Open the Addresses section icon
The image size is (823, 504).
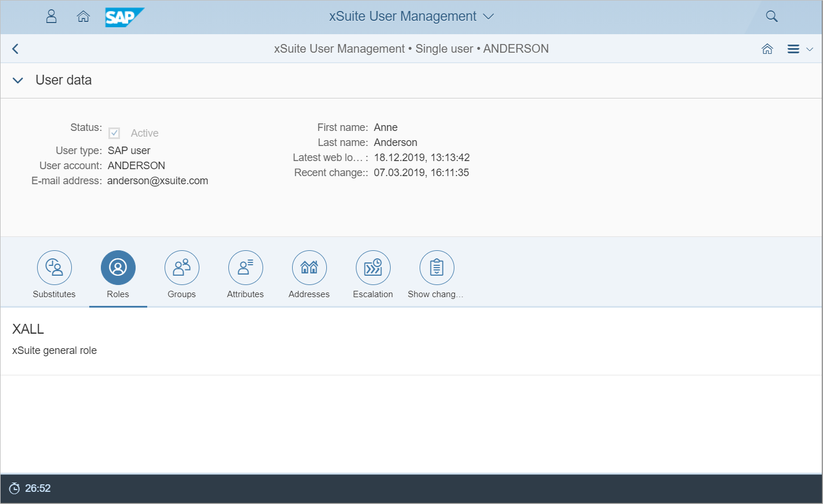click(x=309, y=268)
